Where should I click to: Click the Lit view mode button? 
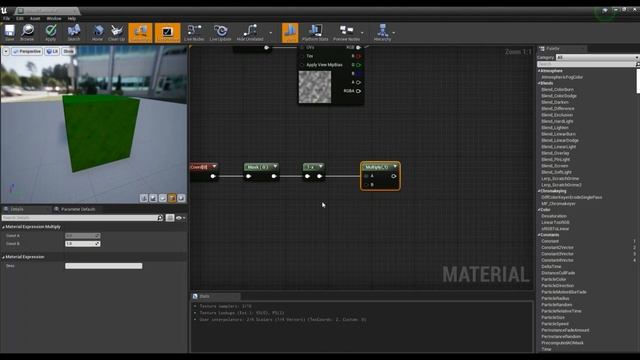52,51
